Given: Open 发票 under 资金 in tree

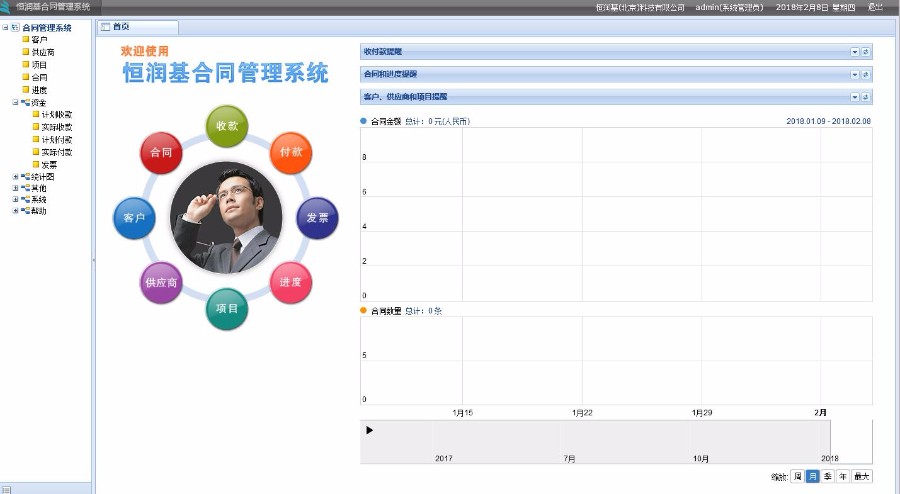Looking at the screenshot, I should point(49,165).
